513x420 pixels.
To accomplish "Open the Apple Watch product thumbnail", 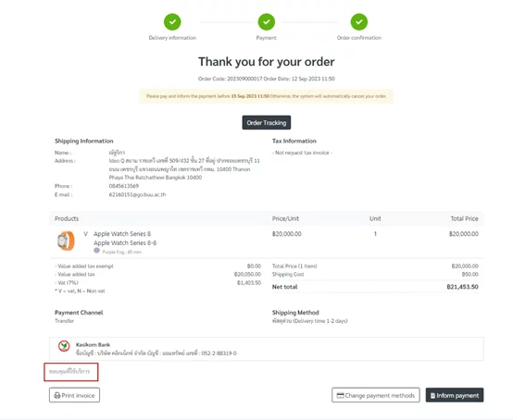I will pos(66,241).
